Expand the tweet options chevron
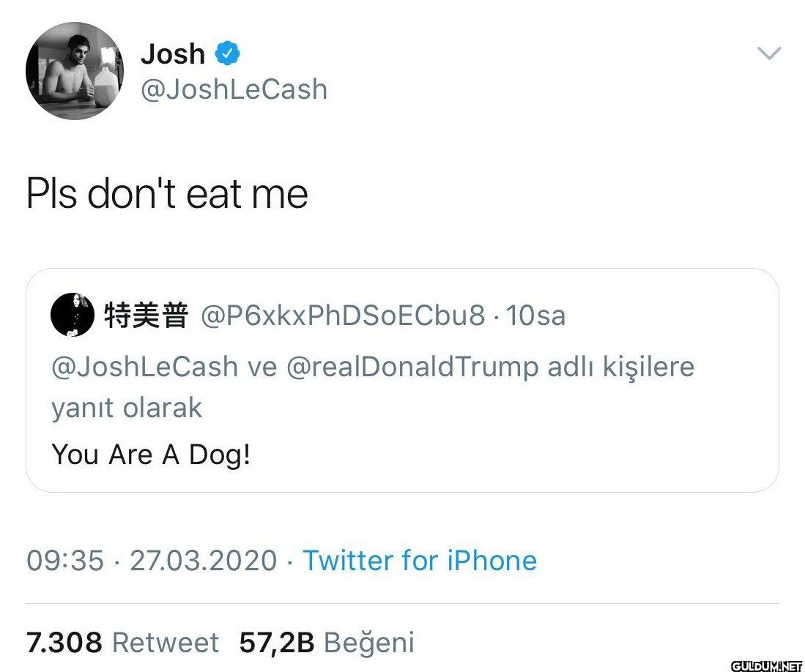805x672 pixels. click(769, 53)
